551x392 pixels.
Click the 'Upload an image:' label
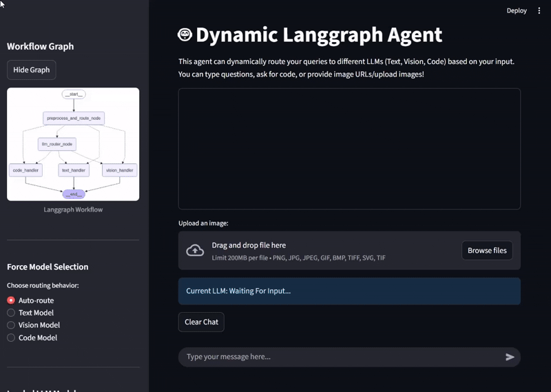[x=203, y=223]
